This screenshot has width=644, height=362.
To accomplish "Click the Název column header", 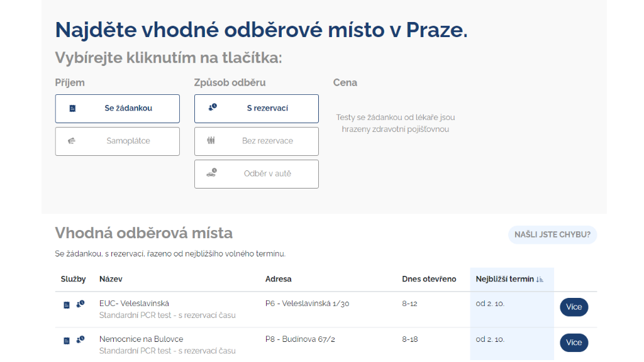I will pos(111,279).
